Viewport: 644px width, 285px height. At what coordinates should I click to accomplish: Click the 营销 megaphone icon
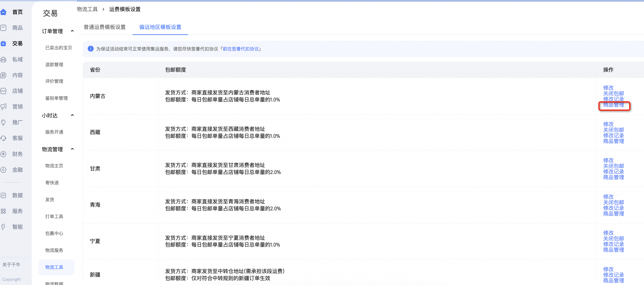coord(3,107)
